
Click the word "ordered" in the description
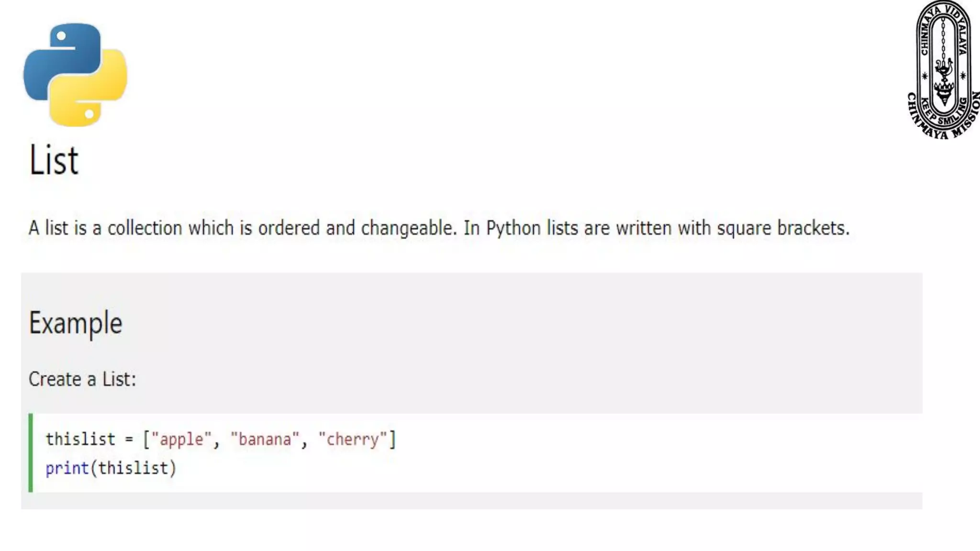(289, 228)
